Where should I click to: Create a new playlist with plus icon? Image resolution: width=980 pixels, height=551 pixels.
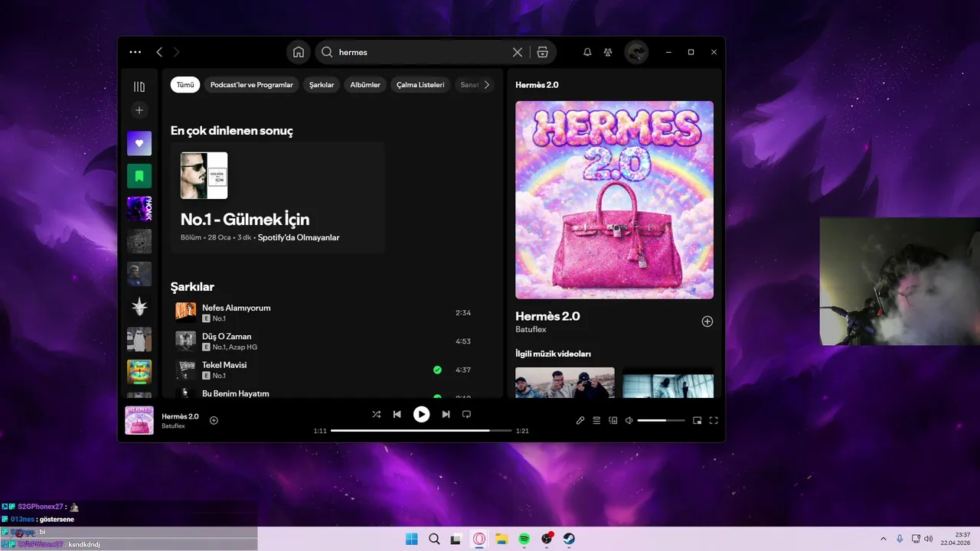[139, 110]
